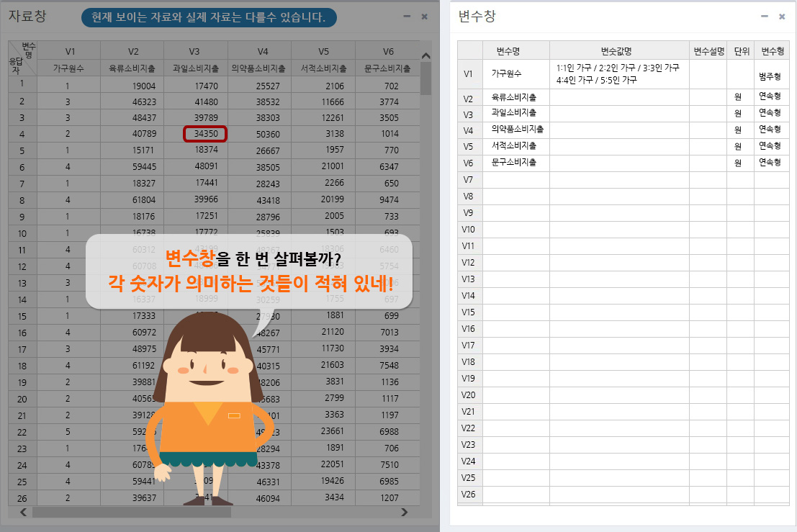This screenshot has height=532, width=797.
Task: Click the 서적소비지출 header label in 자료창
Action: pyautogui.click(x=323, y=68)
